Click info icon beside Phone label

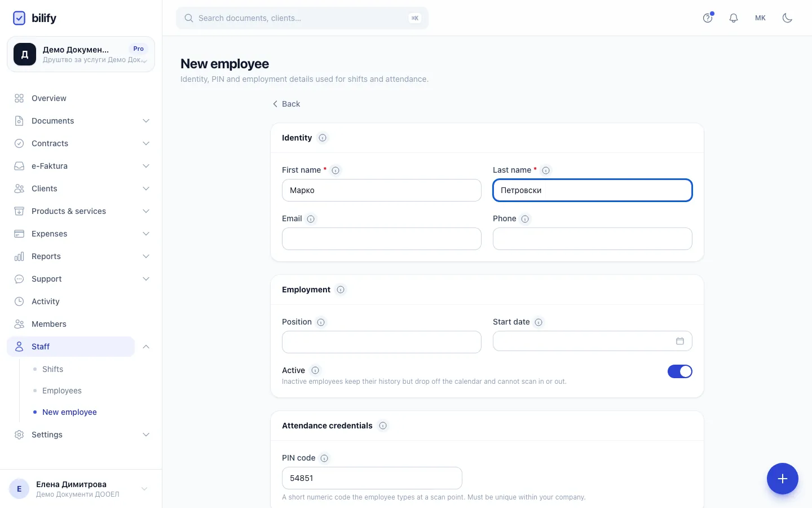[525, 219]
